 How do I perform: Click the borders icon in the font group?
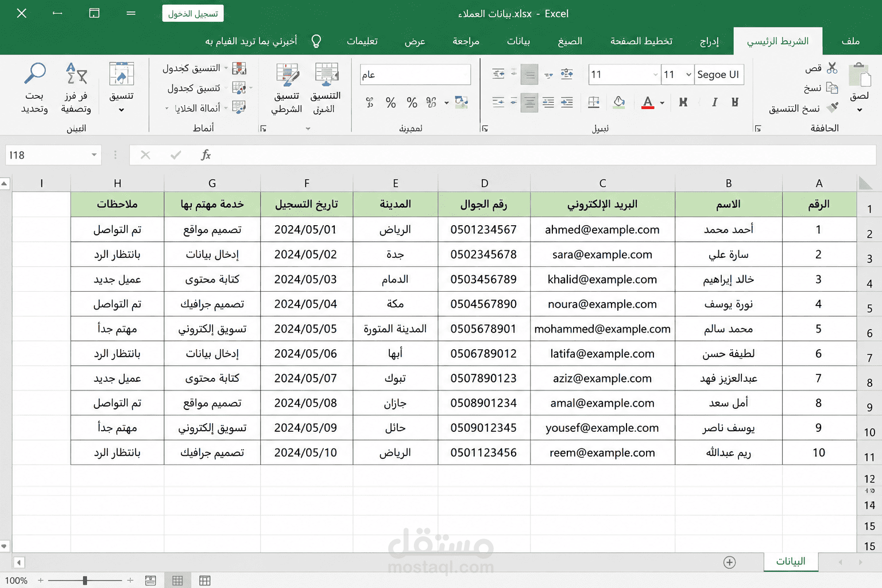point(594,102)
